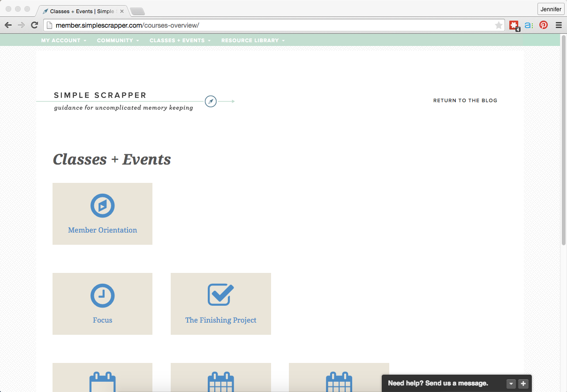Screen dimensions: 567x392
Task: Click the Pinterest extension icon
Action: 544,25
